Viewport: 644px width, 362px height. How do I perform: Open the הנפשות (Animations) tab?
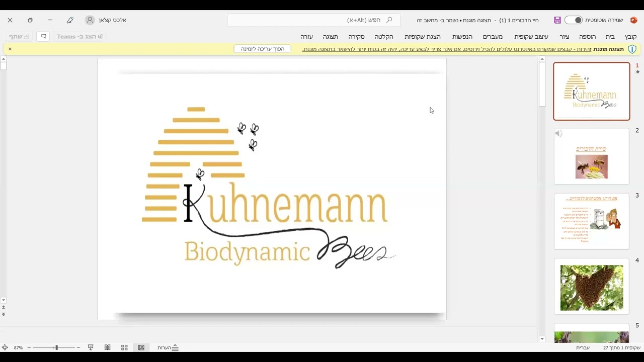(462, 37)
